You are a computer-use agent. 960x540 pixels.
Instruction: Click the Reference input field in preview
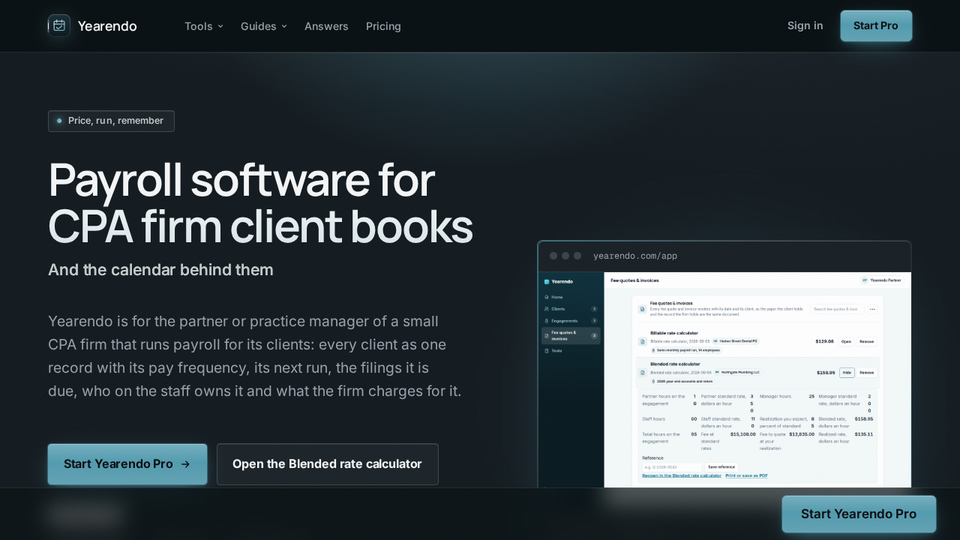pos(672,467)
